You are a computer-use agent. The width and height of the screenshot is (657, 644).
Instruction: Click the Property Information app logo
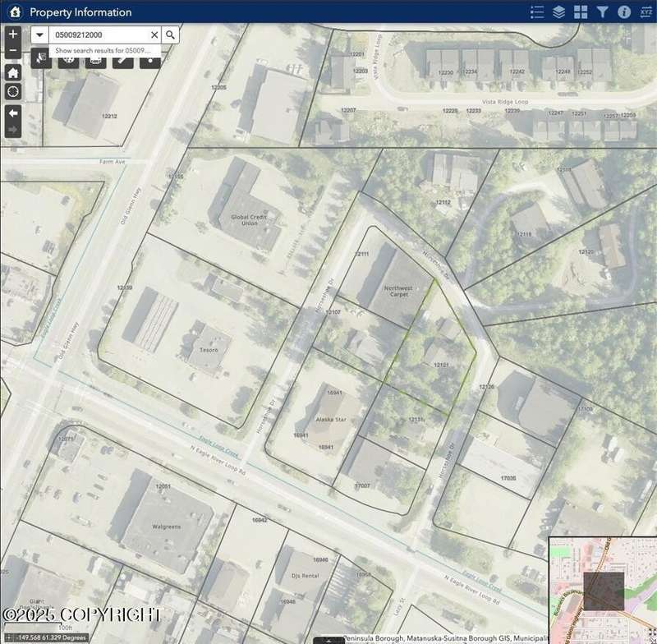point(14,11)
